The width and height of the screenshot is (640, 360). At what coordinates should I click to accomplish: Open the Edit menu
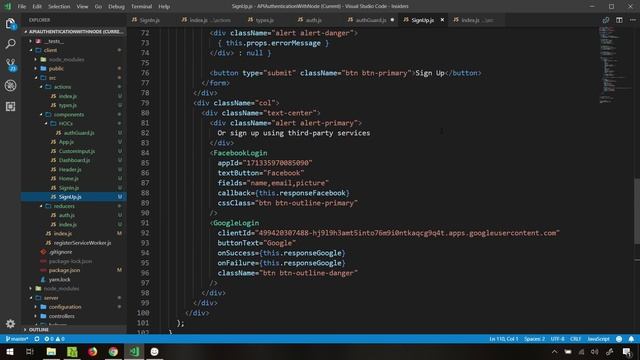tap(37, 7)
